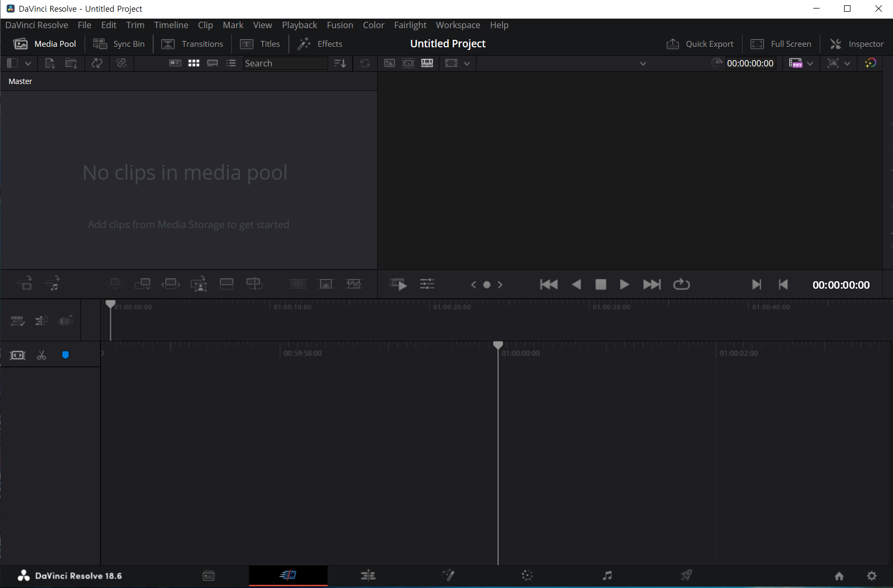
Task: Switch media pool to strip view
Action: coord(212,63)
